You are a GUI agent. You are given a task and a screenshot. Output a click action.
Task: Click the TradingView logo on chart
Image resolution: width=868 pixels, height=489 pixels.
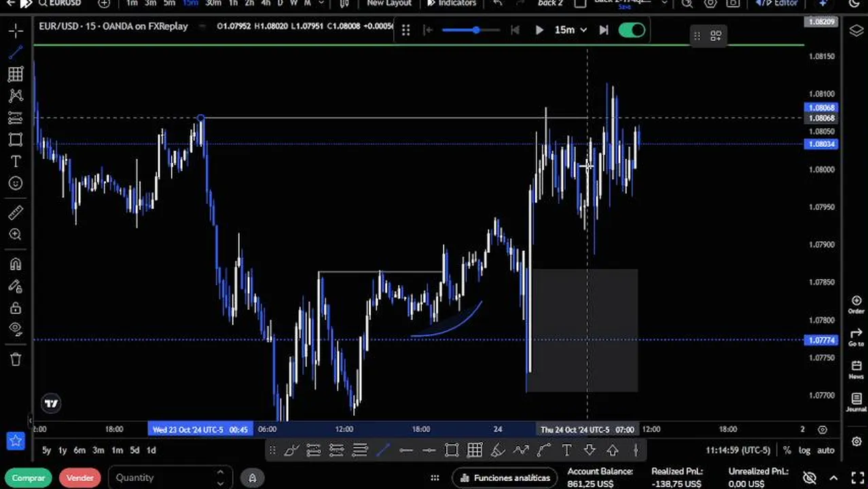[51, 404]
